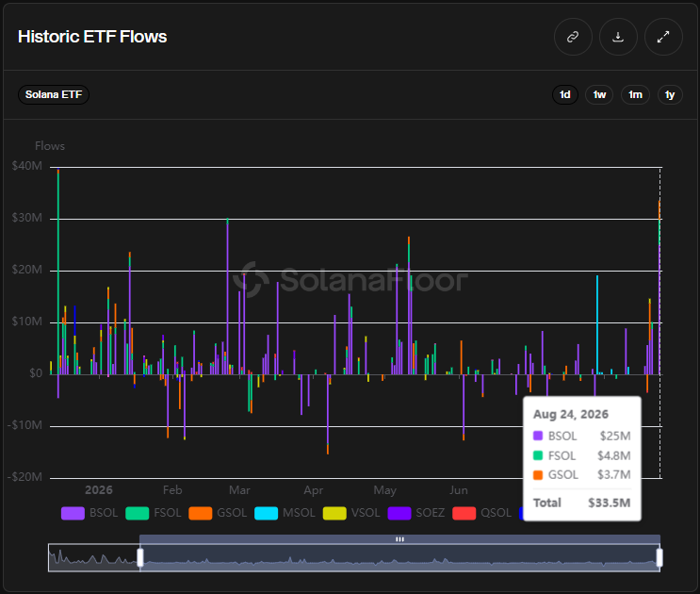
Task: Click the $30M axis label
Action: [x=27, y=218]
